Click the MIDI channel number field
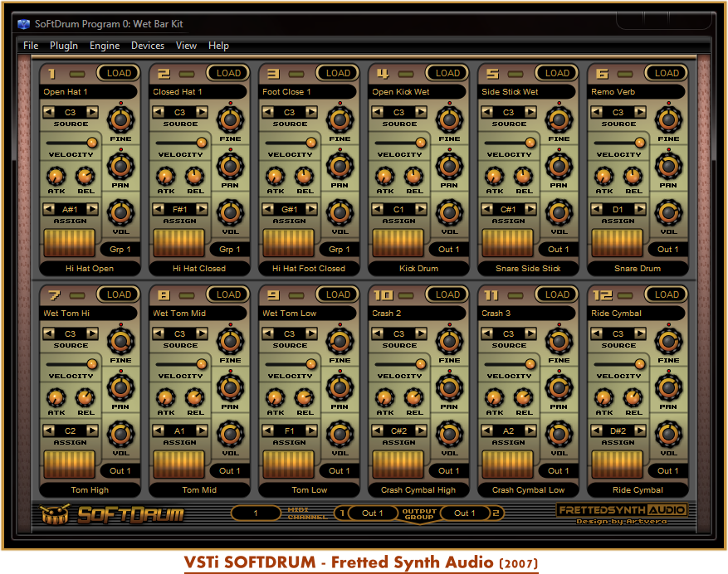This screenshot has height=574, width=728. tap(256, 513)
